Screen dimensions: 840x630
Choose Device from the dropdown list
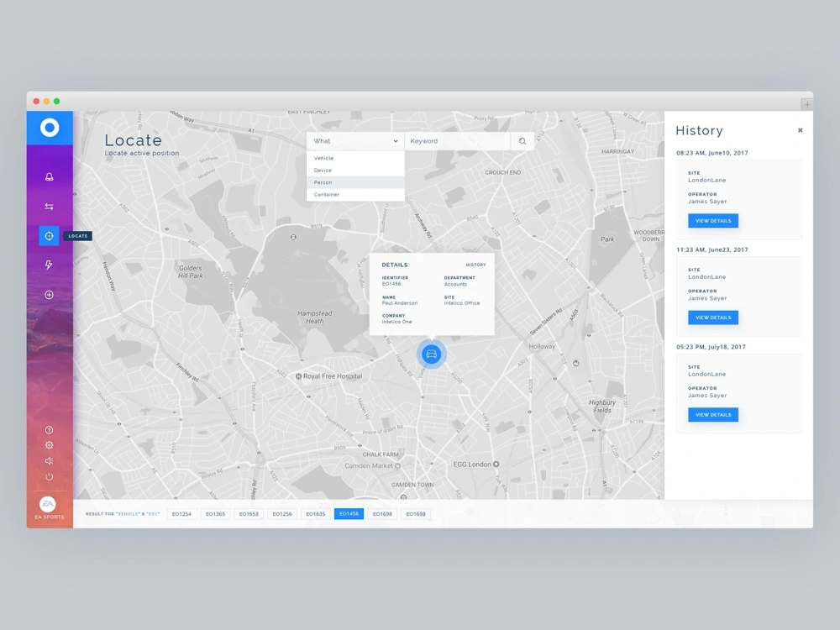355,171
